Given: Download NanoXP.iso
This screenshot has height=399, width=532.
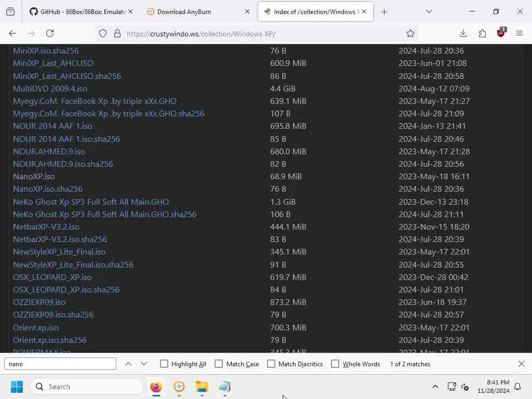Looking at the screenshot, I should pos(34,177).
